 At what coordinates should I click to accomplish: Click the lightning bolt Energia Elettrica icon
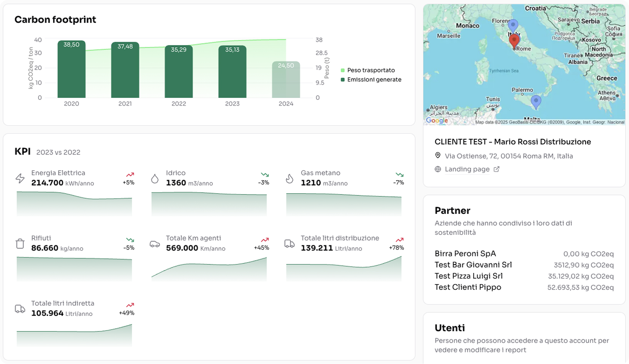tap(20, 178)
